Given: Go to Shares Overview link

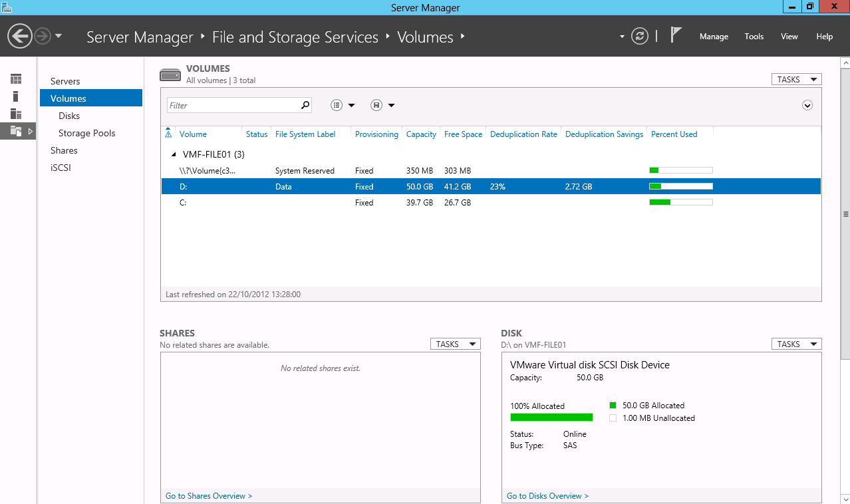Looking at the screenshot, I should point(209,496).
